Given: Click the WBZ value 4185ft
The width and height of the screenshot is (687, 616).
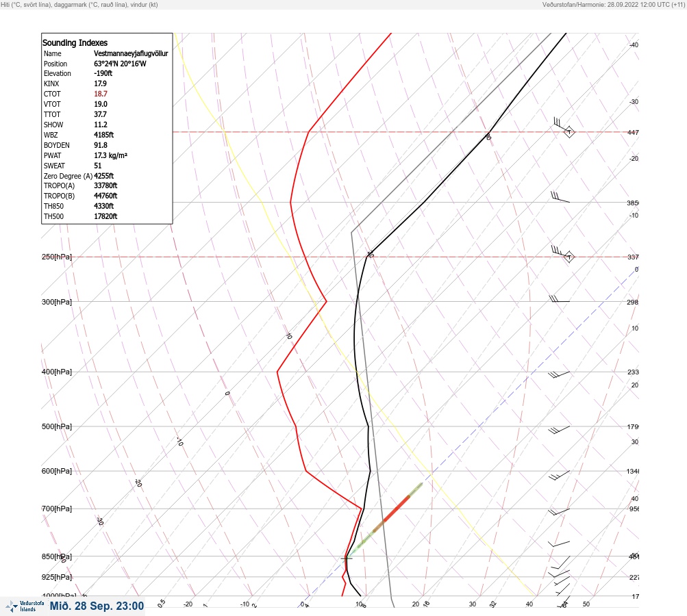Looking at the screenshot, I should [x=104, y=135].
